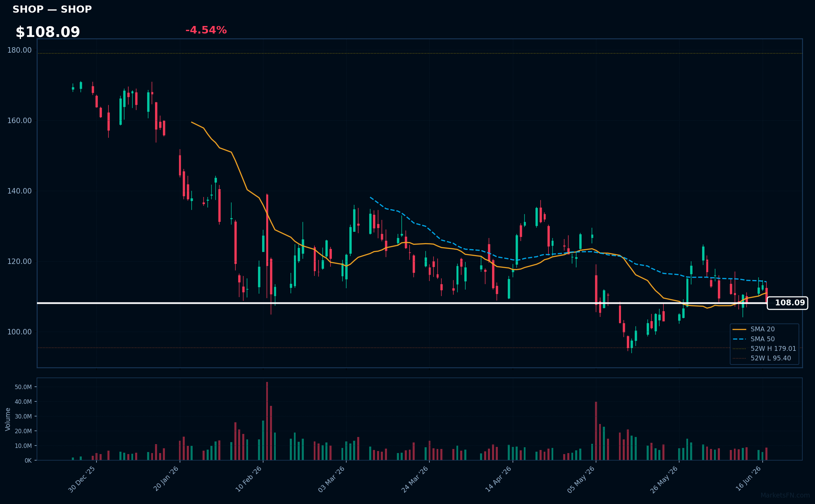Click the -4.54% change percentage
Viewport: 815px width, 504px height.
pos(206,30)
